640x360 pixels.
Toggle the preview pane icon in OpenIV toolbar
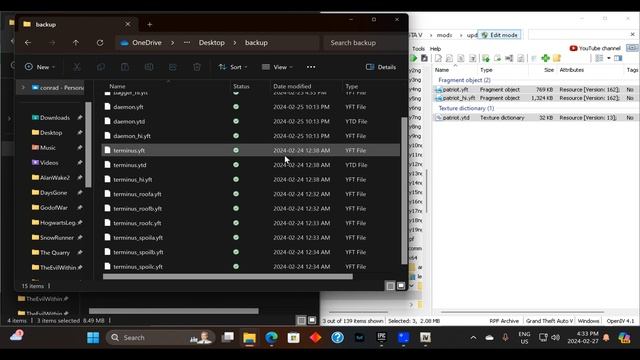coord(618,58)
